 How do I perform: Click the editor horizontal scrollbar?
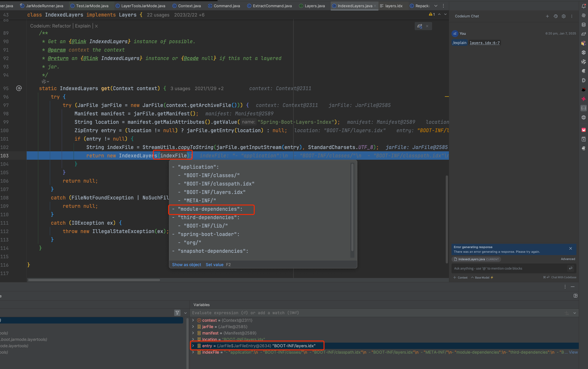(94, 280)
